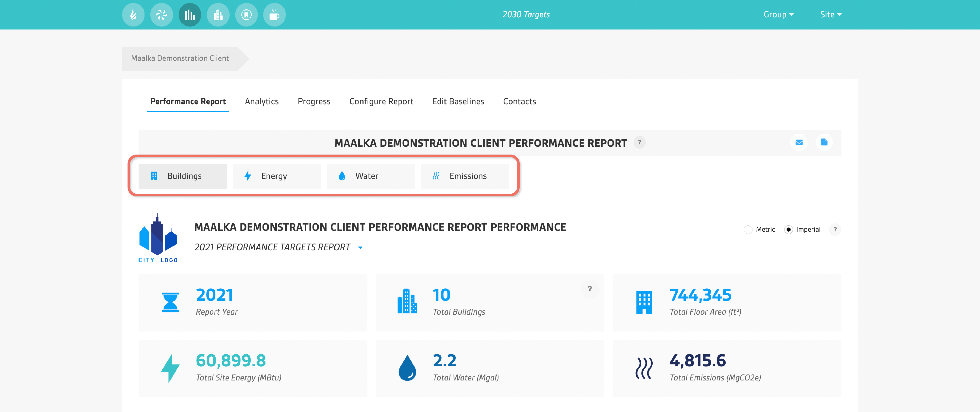Open help beside the Performance Report title
This screenshot has width=980, height=412.
point(640,142)
